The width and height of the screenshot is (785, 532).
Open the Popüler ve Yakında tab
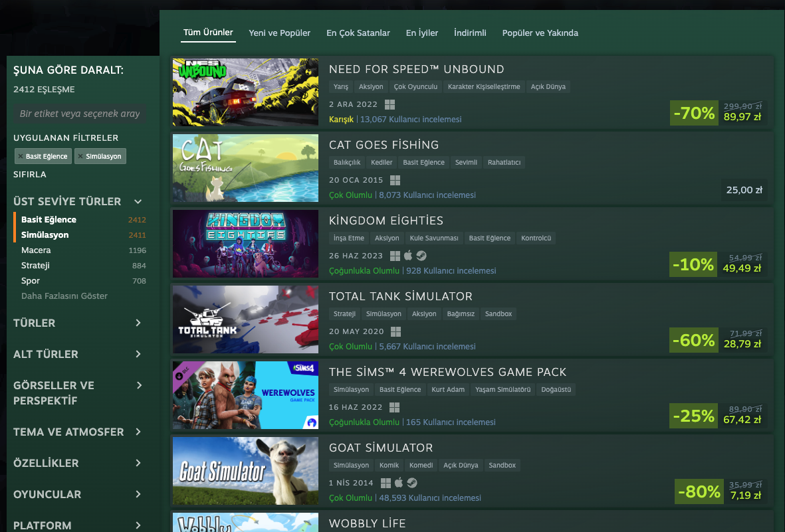point(540,33)
